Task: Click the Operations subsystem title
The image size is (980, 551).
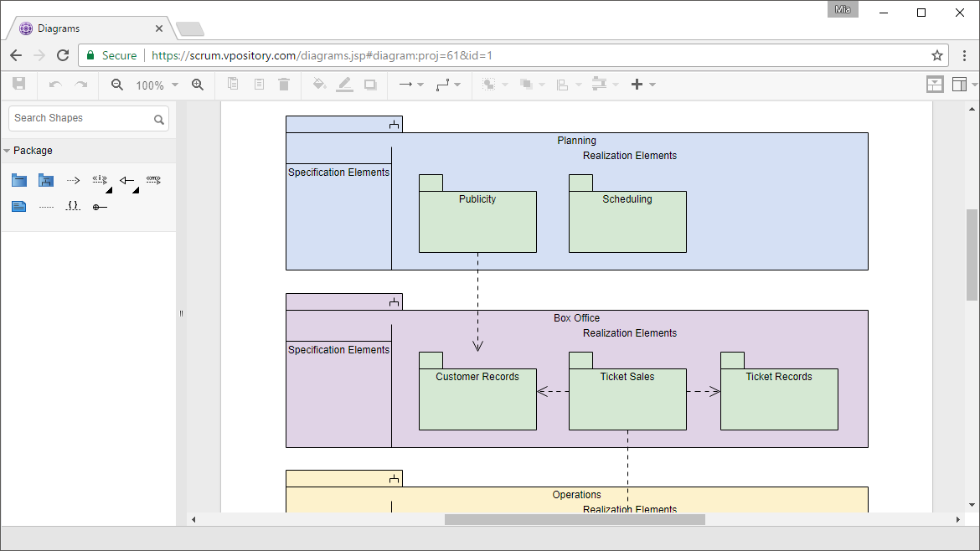Action: pos(577,495)
